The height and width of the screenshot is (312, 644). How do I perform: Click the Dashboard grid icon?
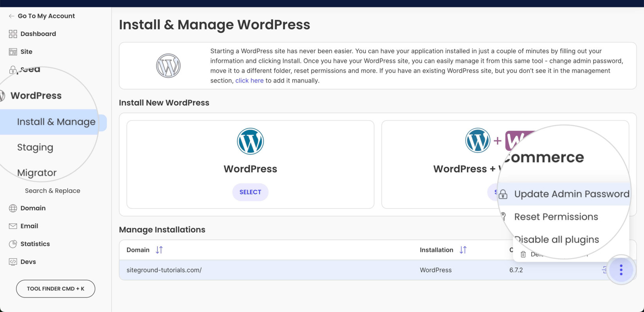pos(13,34)
